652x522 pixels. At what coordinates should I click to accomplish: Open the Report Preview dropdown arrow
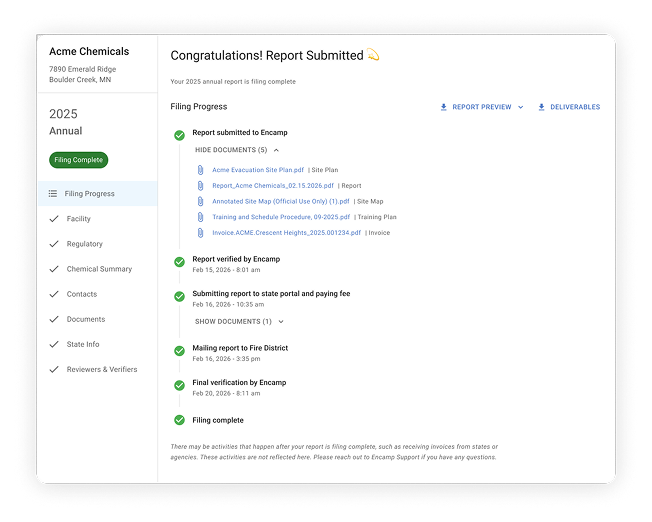coord(521,107)
